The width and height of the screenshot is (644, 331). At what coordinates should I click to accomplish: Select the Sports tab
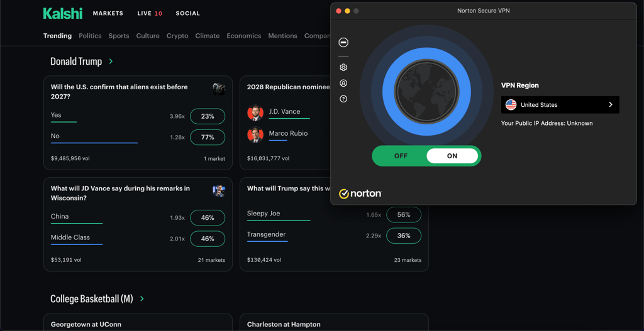pos(119,36)
